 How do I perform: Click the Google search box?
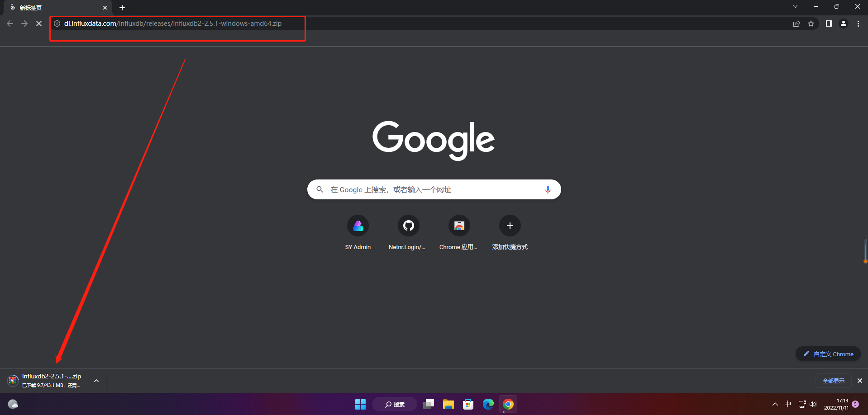pyautogui.click(x=434, y=189)
